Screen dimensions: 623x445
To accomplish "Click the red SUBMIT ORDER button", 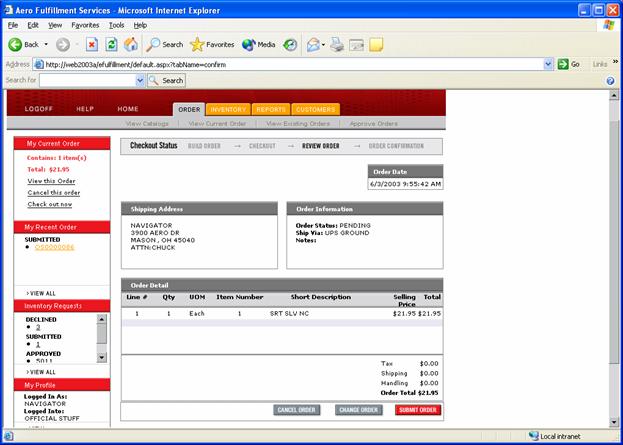I will pyautogui.click(x=418, y=410).
